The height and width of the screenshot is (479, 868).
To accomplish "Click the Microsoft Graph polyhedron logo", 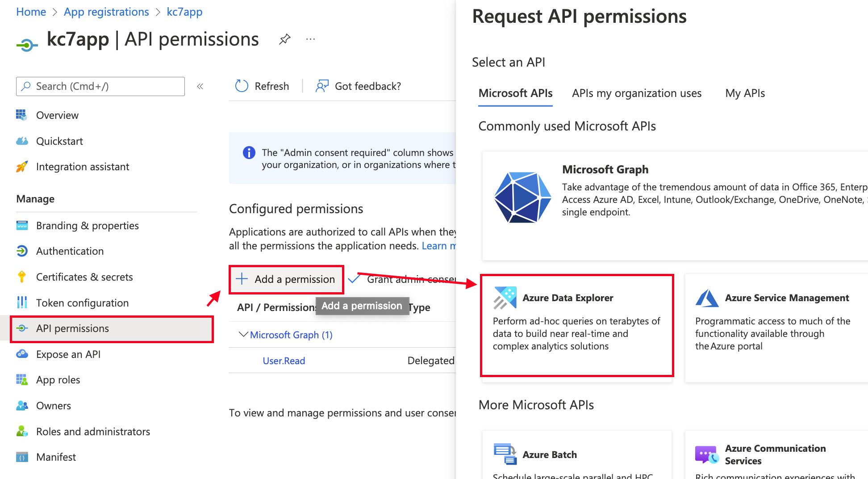I will point(522,197).
